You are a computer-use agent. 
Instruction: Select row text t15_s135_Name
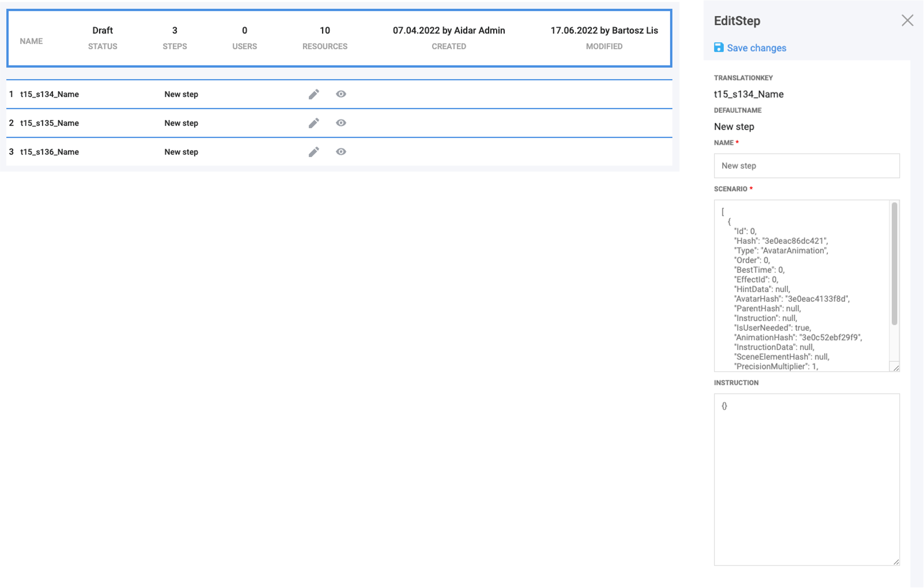pyautogui.click(x=49, y=123)
